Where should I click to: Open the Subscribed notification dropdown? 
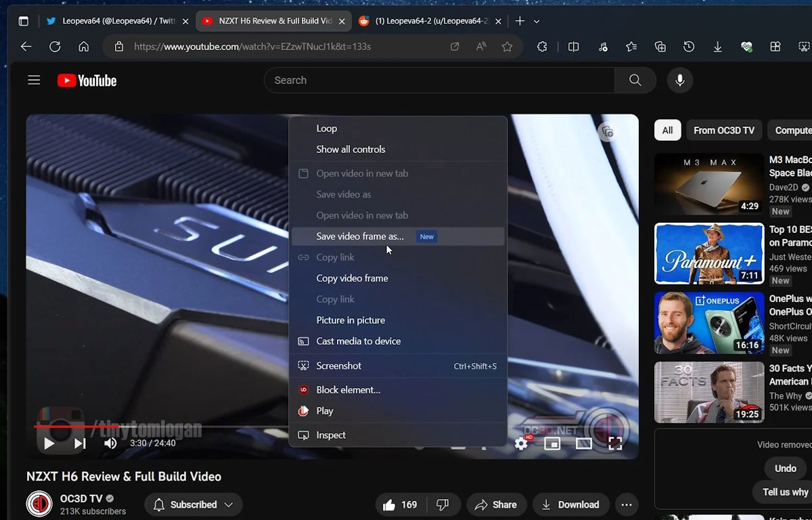(229, 504)
